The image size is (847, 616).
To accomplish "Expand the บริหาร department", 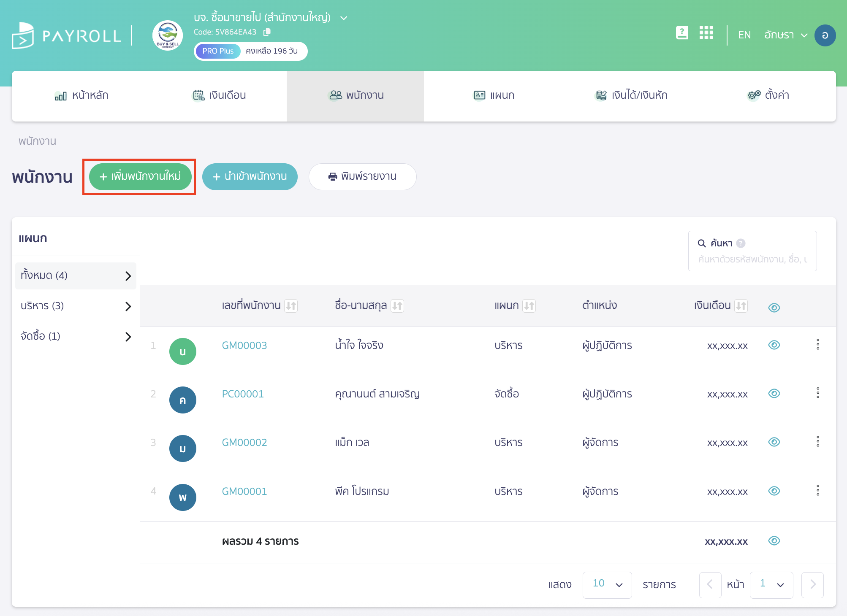I will pyautogui.click(x=128, y=306).
